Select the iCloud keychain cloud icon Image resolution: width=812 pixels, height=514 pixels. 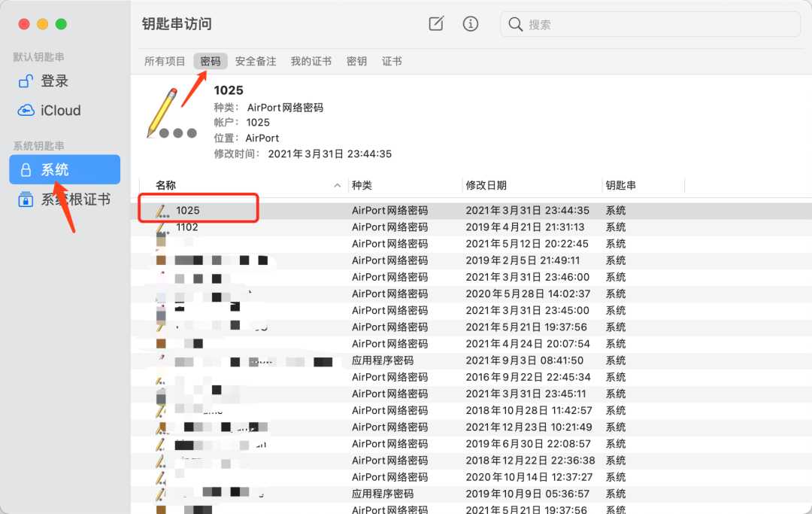click(26, 111)
